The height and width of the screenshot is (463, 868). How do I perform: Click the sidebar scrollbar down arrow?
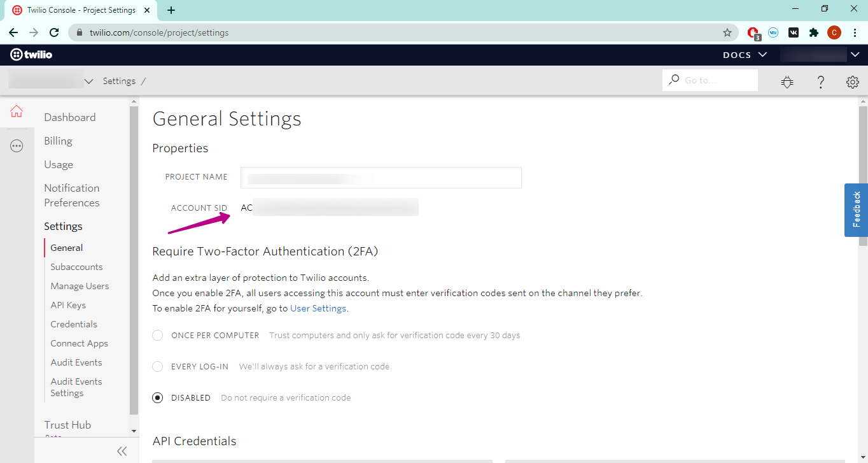tap(134, 431)
